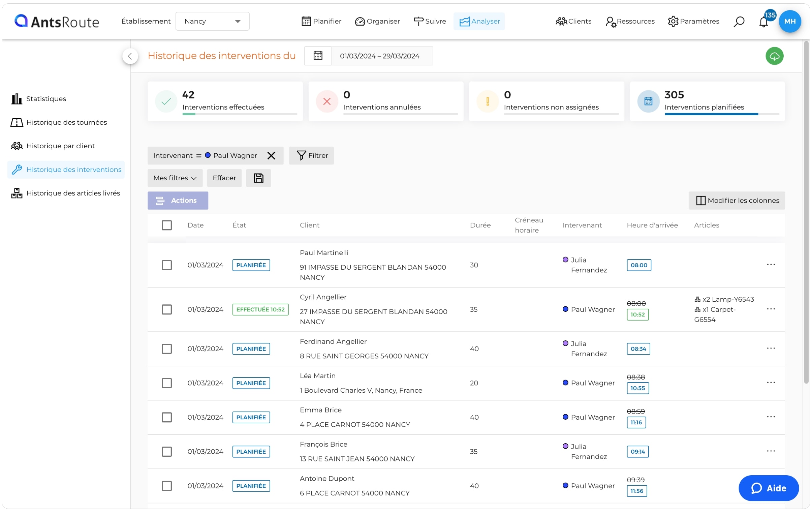Image resolution: width=812 pixels, height=514 pixels.
Task: Click the Statistiques bar chart icon
Action: [17, 99]
